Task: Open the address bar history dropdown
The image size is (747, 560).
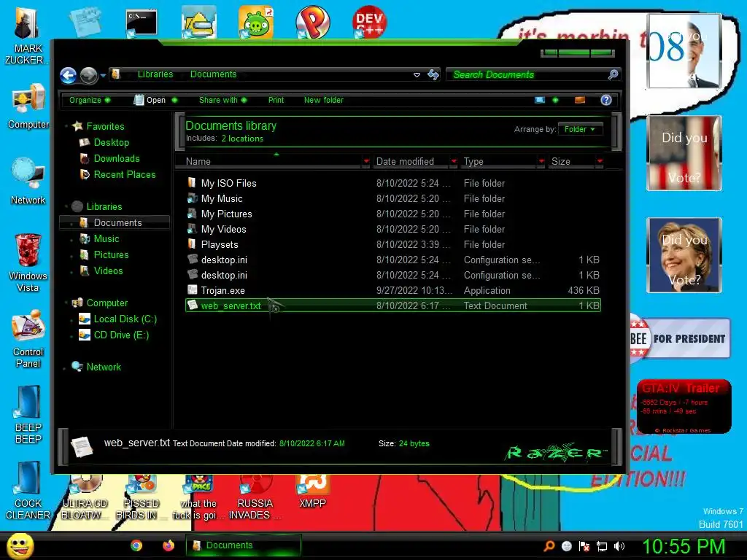Action: point(417,75)
